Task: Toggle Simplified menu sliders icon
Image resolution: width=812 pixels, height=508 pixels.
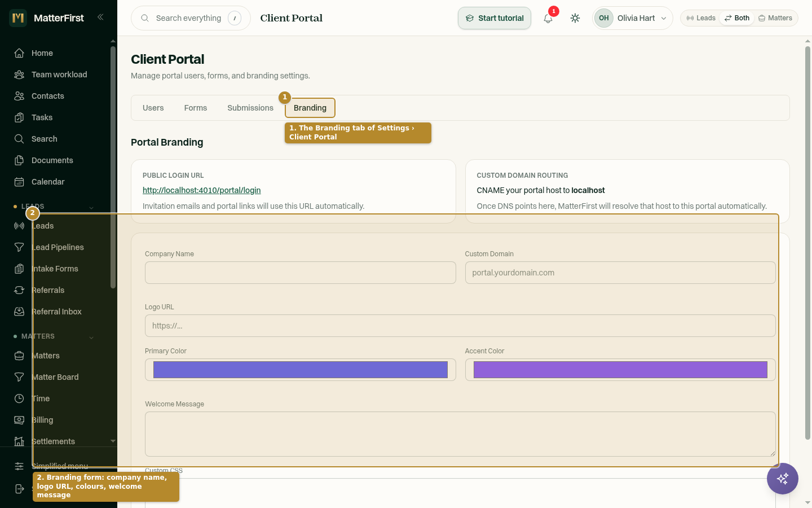Action: 19,466
